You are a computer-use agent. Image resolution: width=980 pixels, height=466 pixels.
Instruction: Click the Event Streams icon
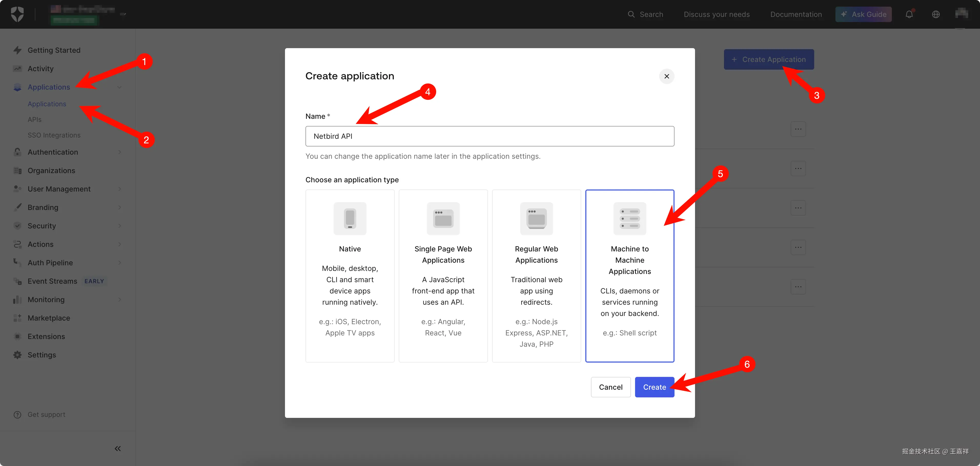(17, 281)
